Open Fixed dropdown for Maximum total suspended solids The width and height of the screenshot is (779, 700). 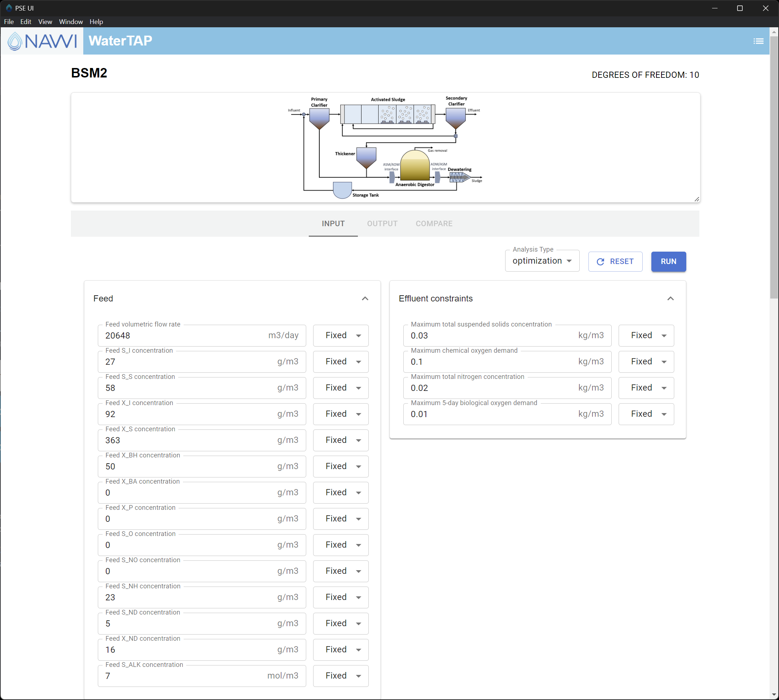(x=646, y=335)
